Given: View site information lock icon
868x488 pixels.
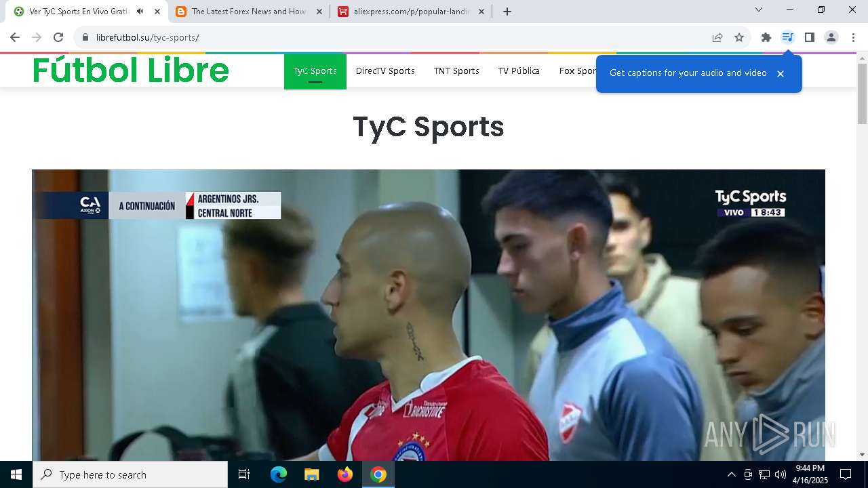Looking at the screenshot, I should point(85,37).
